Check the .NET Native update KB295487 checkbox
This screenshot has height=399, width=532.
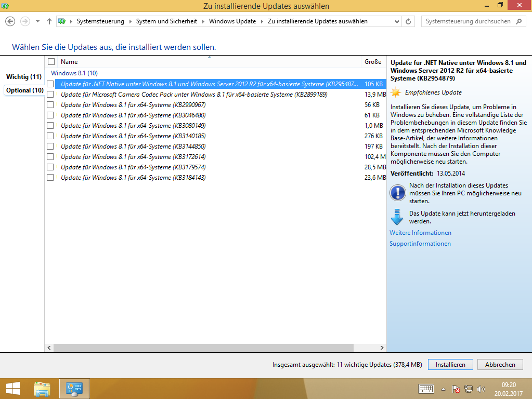pos(50,84)
